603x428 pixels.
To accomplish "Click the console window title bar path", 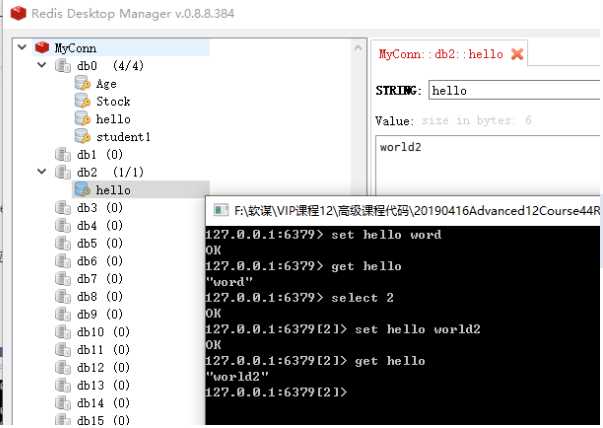I will (x=416, y=210).
